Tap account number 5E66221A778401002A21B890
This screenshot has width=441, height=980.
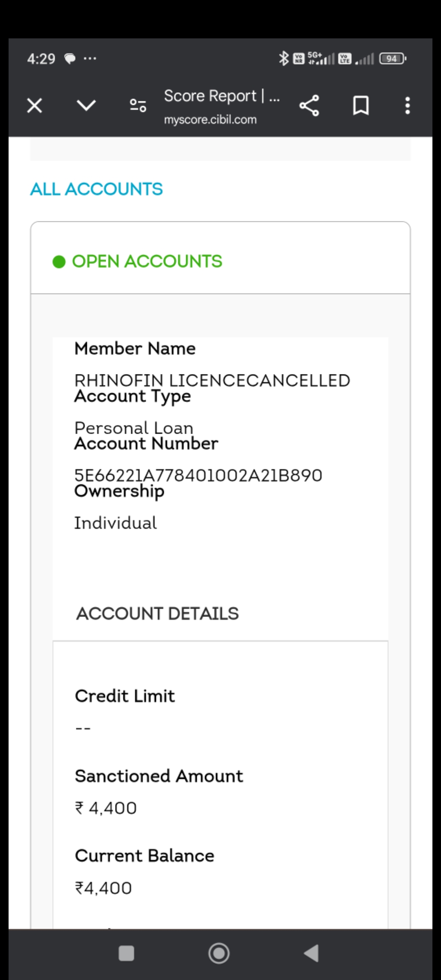pyautogui.click(x=198, y=475)
